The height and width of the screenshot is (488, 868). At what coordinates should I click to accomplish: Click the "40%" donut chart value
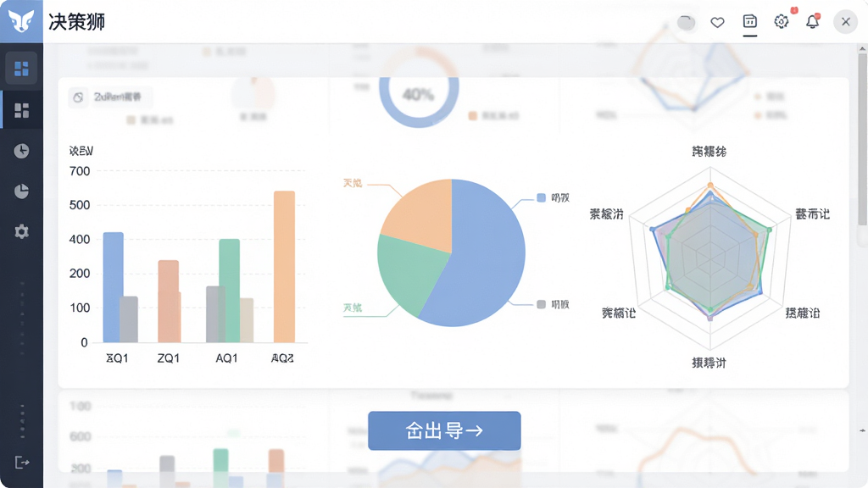(x=418, y=95)
